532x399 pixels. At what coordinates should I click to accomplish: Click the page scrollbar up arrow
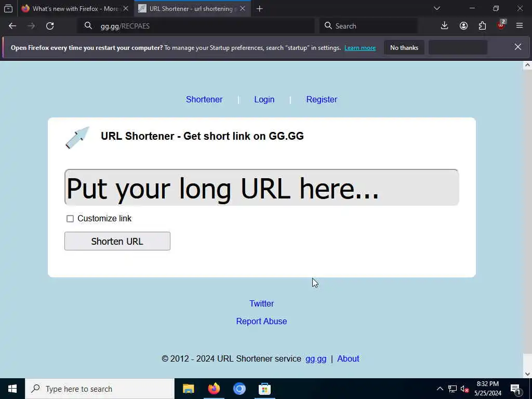point(527,65)
